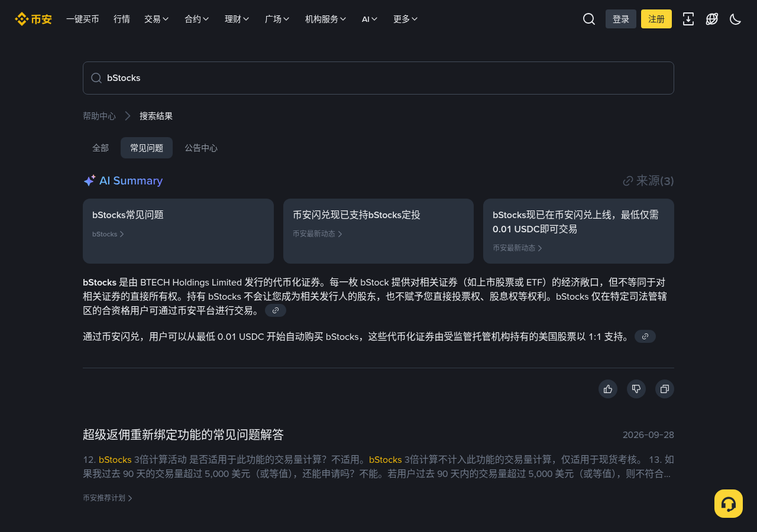Expand the 广场 dropdown menu
The image size is (757, 532).
tap(277, 19)
